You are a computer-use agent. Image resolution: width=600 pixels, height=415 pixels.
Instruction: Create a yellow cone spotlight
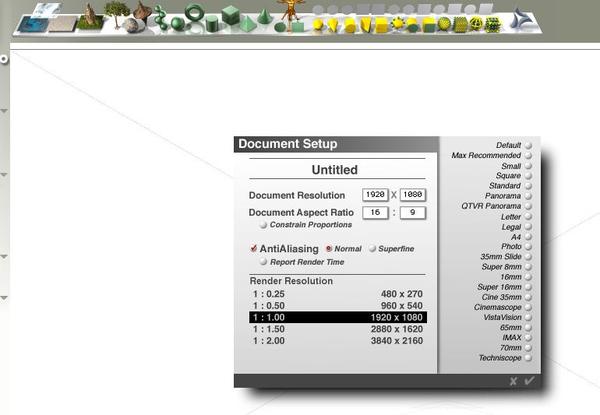(x=333, y=25)
